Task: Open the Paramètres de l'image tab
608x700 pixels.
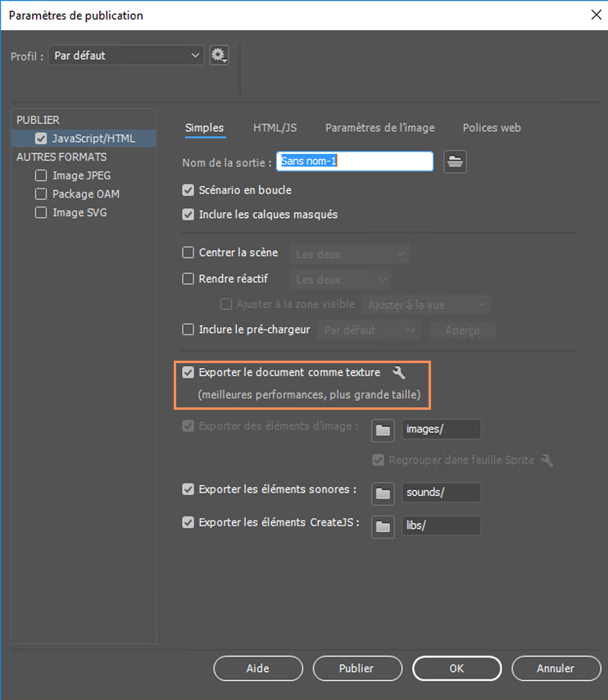Action: click(379, 128)
